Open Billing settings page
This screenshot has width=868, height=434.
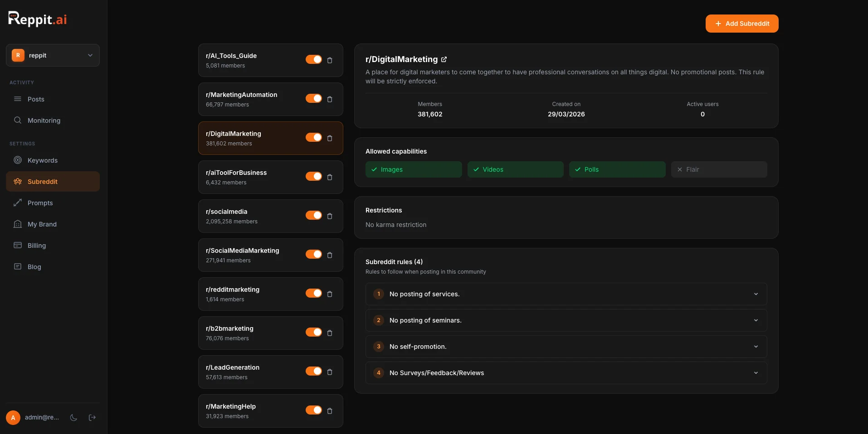[37, 246]
